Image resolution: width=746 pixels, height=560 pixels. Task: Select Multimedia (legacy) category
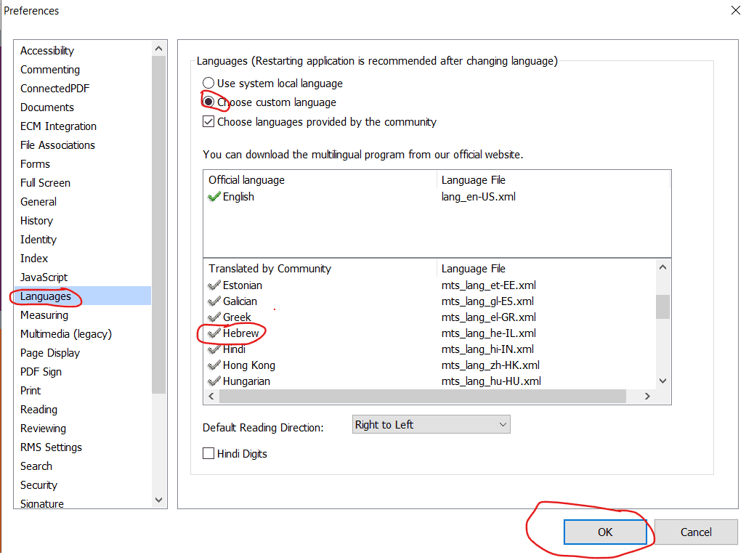tap(66, 334)
